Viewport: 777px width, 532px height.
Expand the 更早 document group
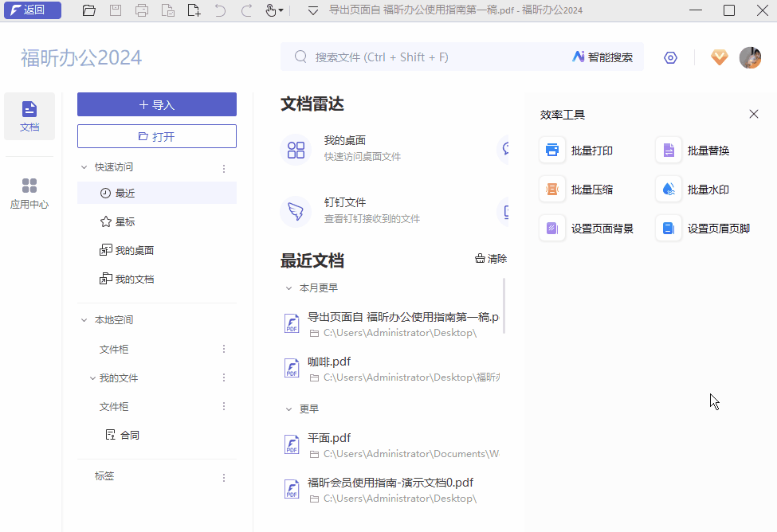tap(290, 409)
